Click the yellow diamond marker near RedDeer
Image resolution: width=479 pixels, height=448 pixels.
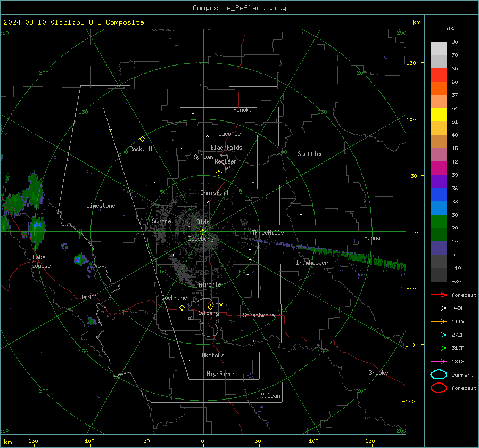[219, 173]
